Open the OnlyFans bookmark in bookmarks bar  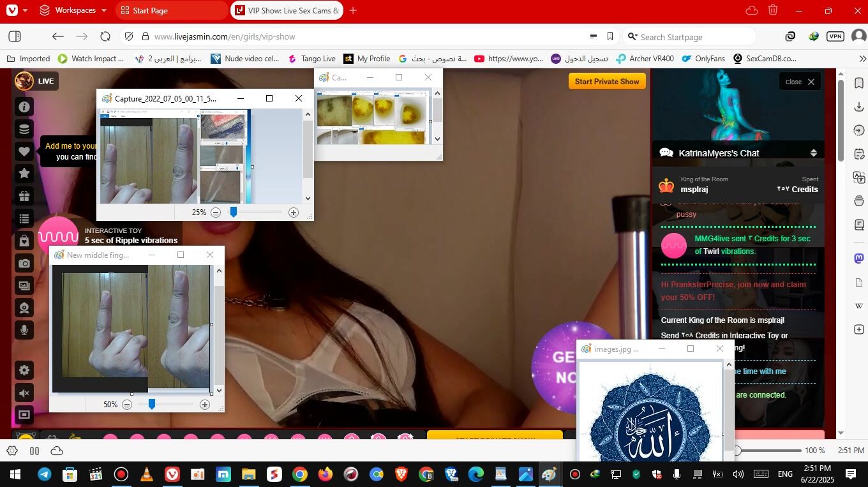pos(703,59)
